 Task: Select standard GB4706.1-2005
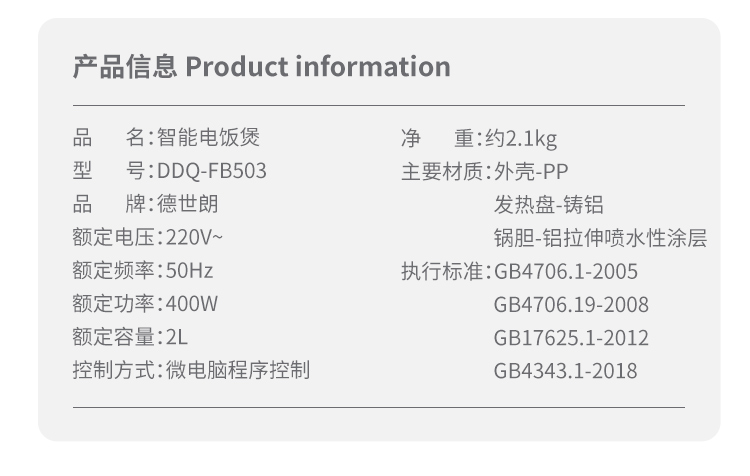click(565, 272)
